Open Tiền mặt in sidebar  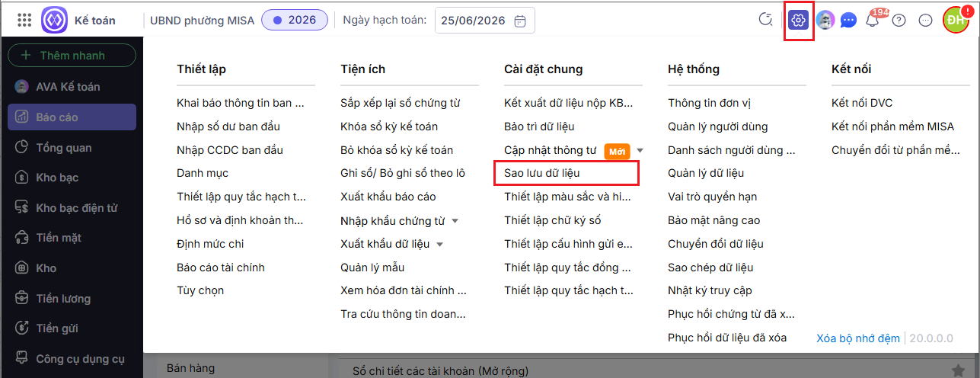[72, 238]
